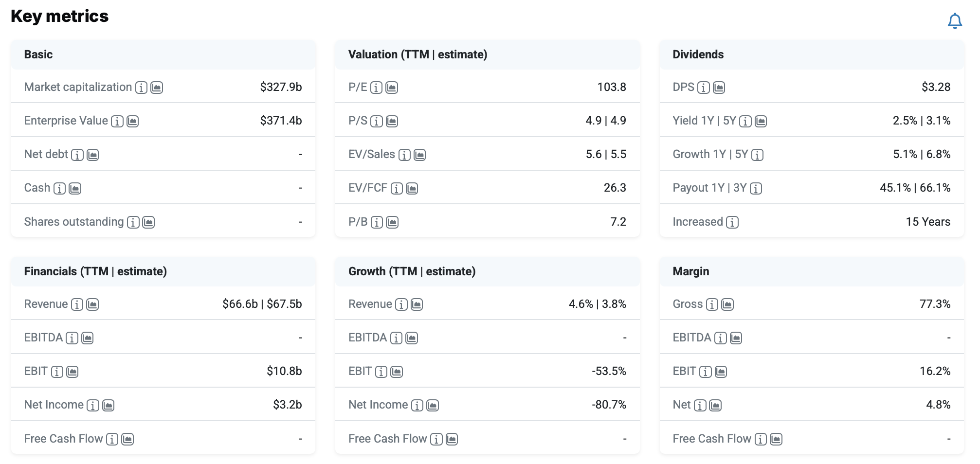This screenshot has height=464, width=980.
Task: Open chart icon for Yield 1Y | 5Y
Action: [x=761, y=121]
